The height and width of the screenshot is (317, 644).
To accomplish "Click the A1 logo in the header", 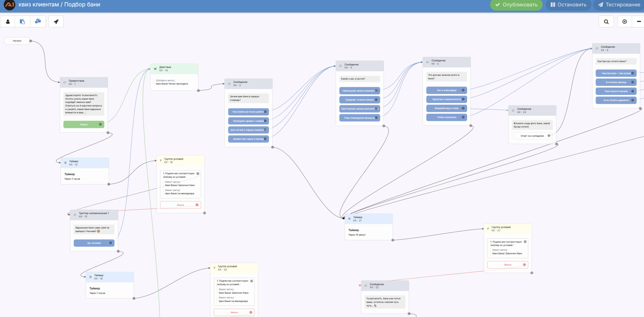I will [x=10, y=5].
